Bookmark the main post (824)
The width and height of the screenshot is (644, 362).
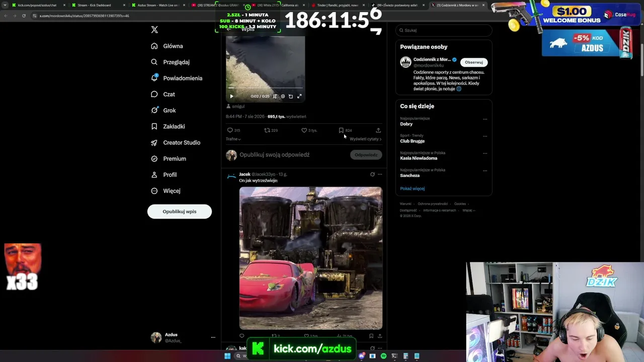coord(345,130)
